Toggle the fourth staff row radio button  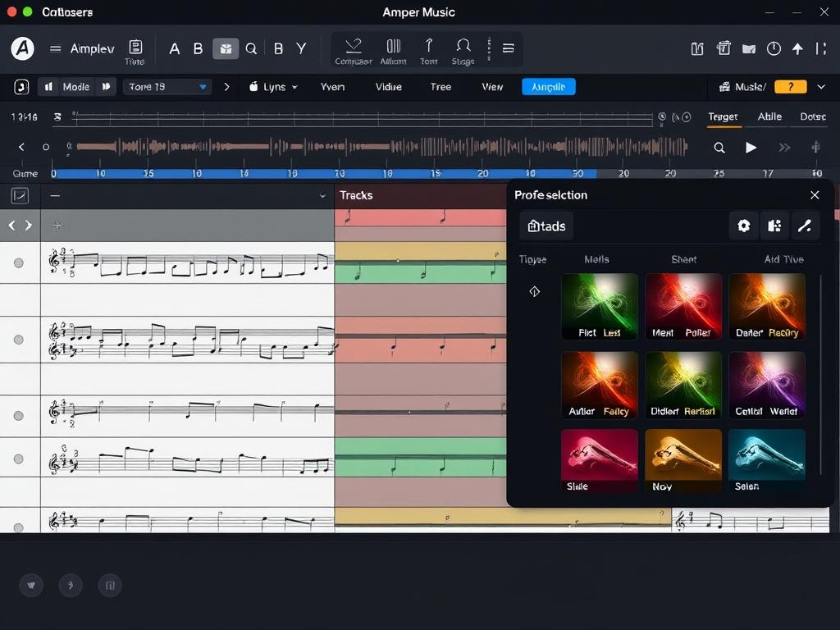pyautogui.click(x=19, y=459)
